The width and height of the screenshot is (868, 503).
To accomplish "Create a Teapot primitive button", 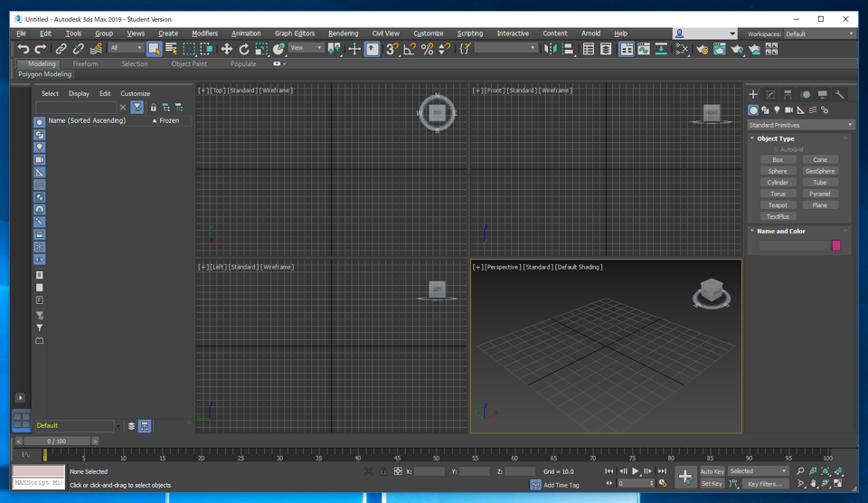I will pyautogui.click(x=778, y=205).
